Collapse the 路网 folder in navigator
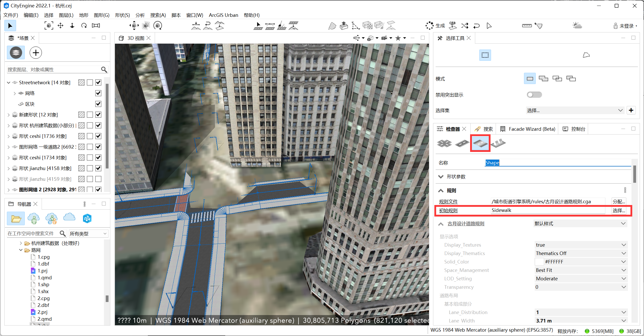 21,250
